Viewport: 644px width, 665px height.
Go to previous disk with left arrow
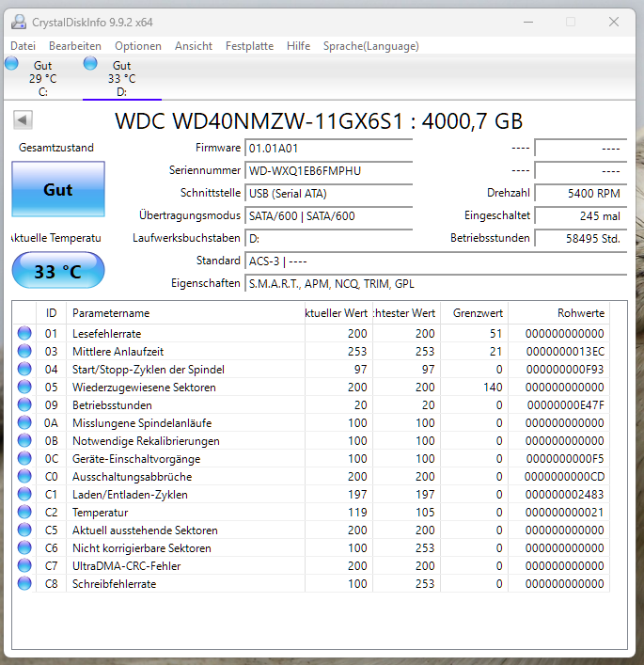click(x=23, y=119)
